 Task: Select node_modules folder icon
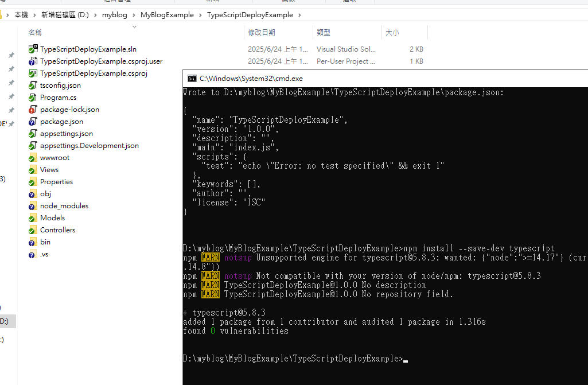33,205
